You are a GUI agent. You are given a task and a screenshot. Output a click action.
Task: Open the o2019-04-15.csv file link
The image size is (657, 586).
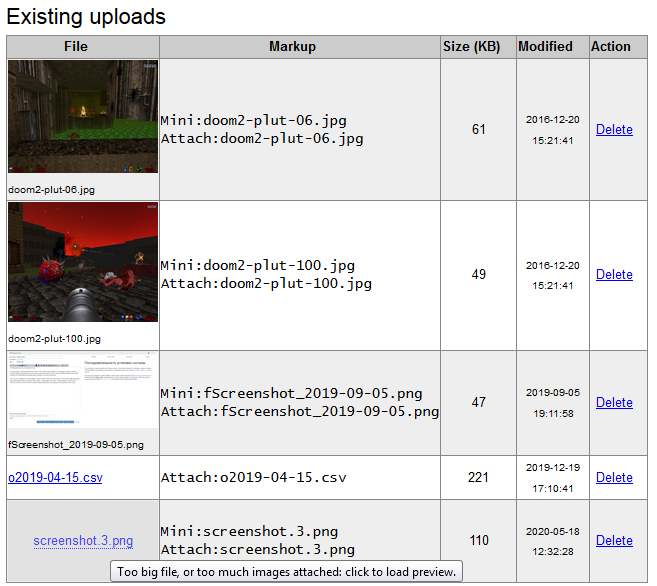pos(55,478)
